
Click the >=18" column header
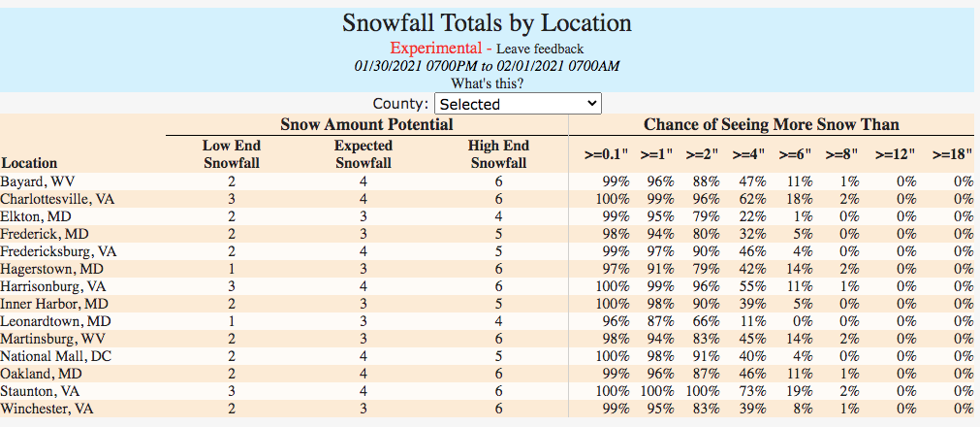pyautogui.click(x=952, y=153)
